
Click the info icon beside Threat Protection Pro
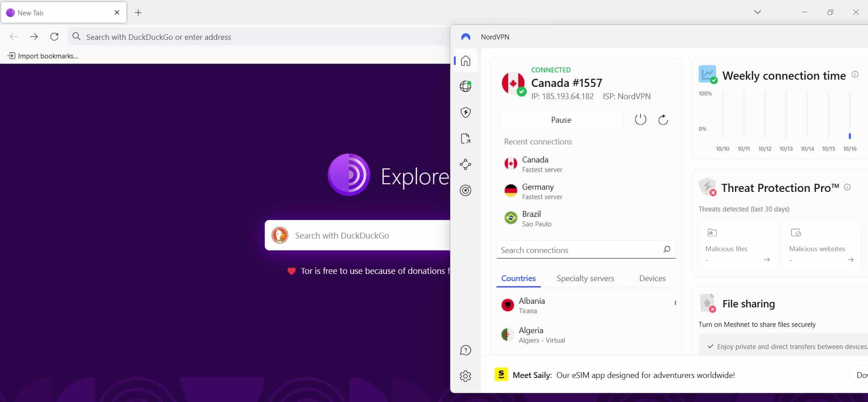click(847, 187)
